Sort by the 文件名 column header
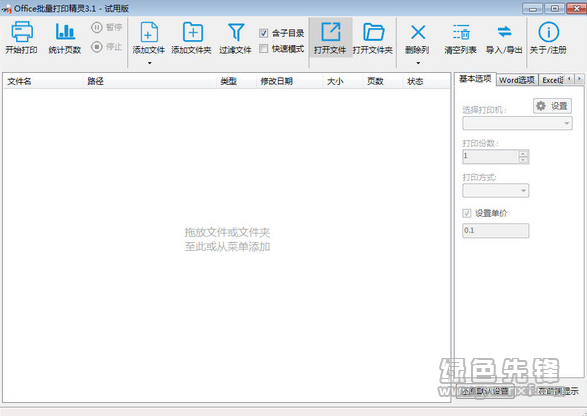This screenshot has height=416, width=587. 43,81
